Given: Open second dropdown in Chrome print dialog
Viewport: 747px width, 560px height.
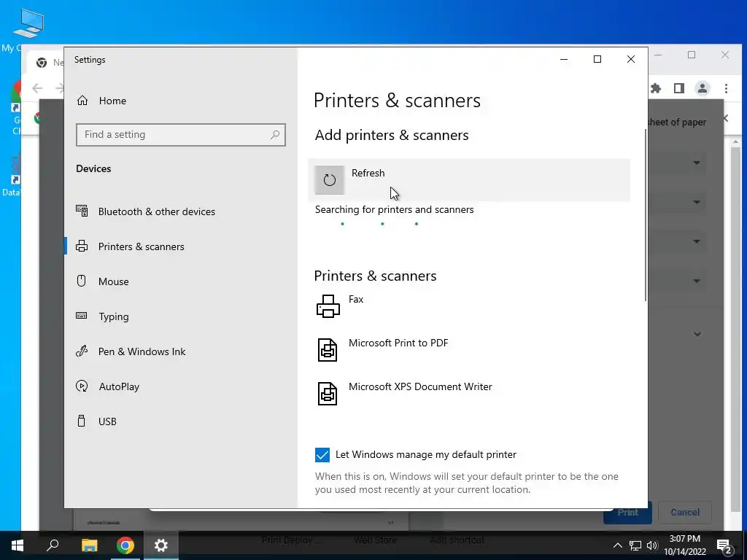Looking at the screenshot, I should (x=697, y=202).
